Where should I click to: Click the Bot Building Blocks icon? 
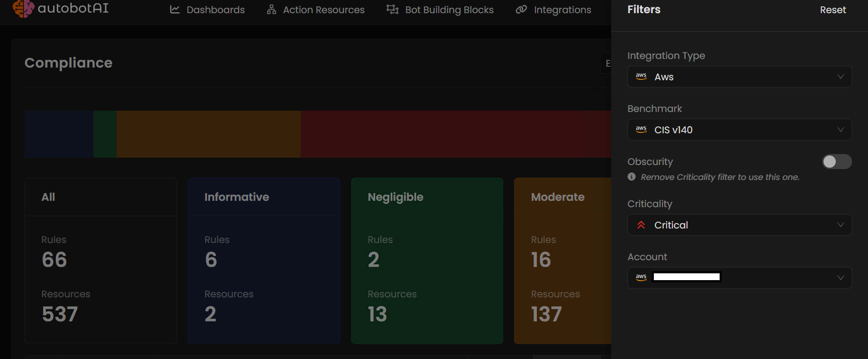click(392, 10)
